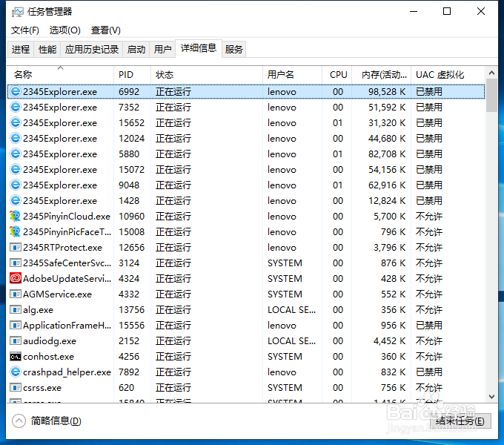
Task: Click PID value 13756
Action: pos(132,309)
